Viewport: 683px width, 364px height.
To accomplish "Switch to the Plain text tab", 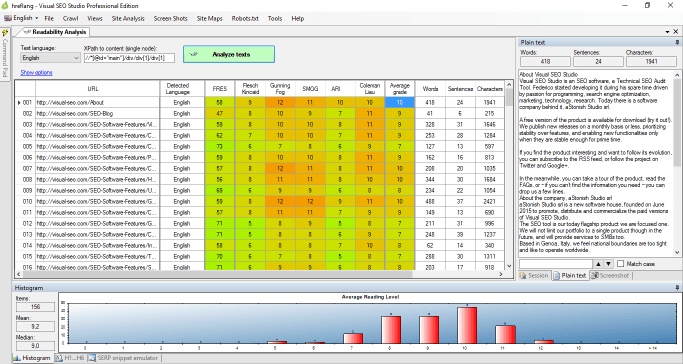I will [x=570, y=276].
